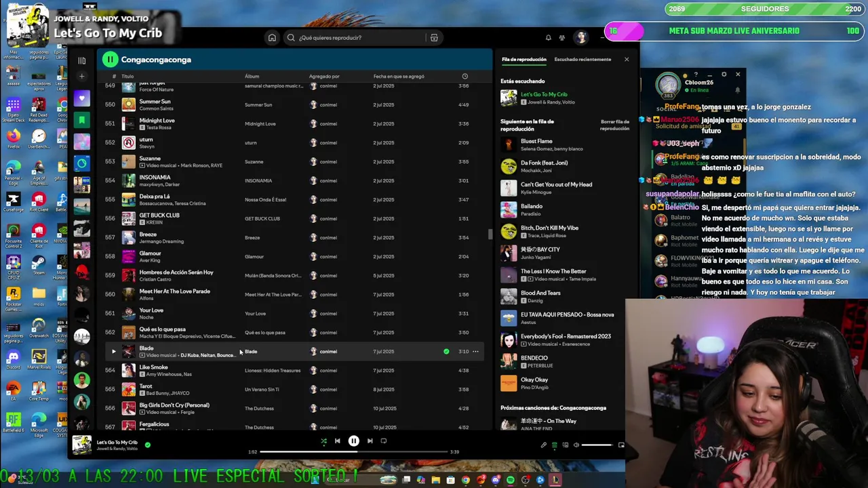868x488 pixels.
Task: Collapse Your Library sidebar icon
Action: (x=82, y=60)
